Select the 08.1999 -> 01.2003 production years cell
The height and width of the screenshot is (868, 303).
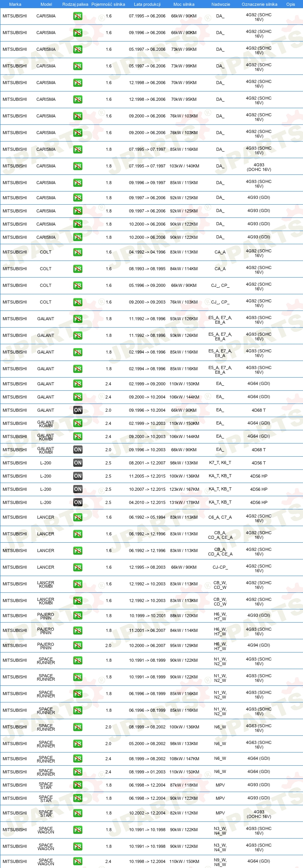tap(147, 771)
